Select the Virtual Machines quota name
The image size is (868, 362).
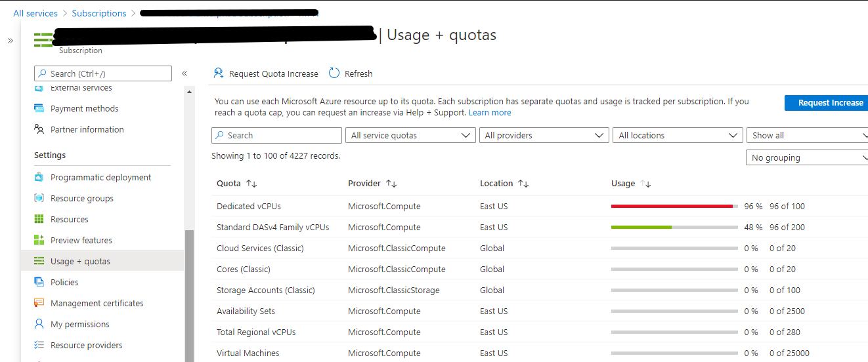(x=248, y=353)
